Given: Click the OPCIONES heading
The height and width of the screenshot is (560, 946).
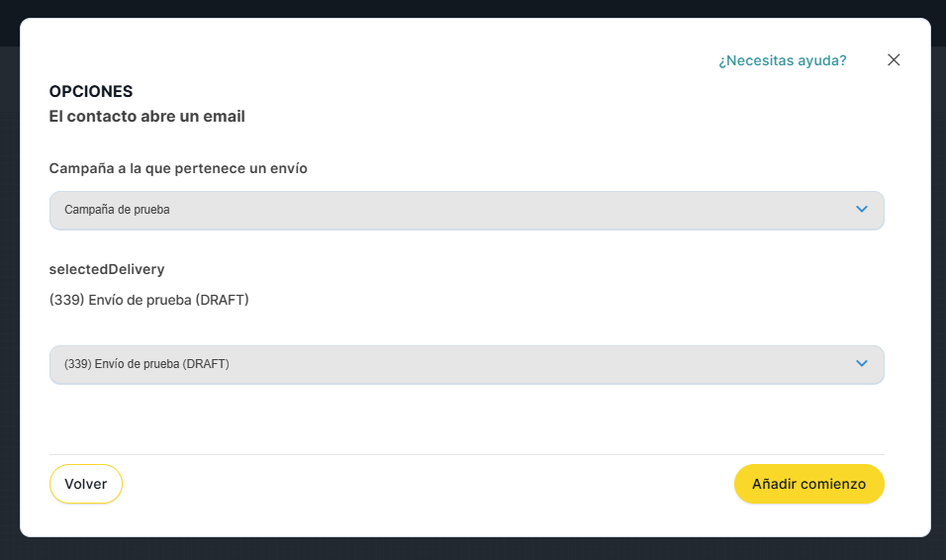Looking at the screenshot, I should click(x=91, y=91).
